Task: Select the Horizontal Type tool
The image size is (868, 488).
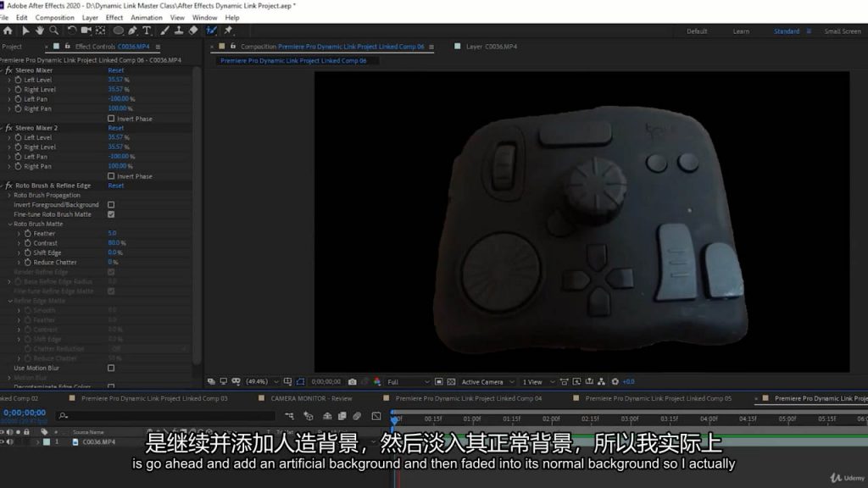Action: click(x=147, y=31)
